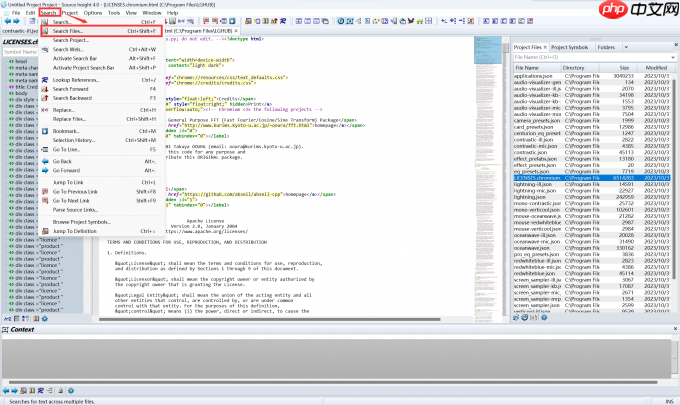Click the Lookup References menu icon
The height and width of the screenshot is (405, 680).
(x=44, y=78)
